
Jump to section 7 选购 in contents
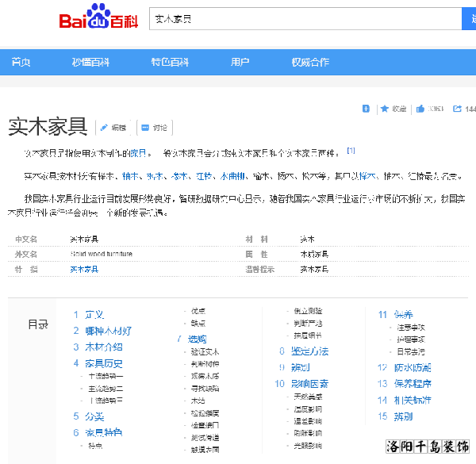tap(197, 339)
